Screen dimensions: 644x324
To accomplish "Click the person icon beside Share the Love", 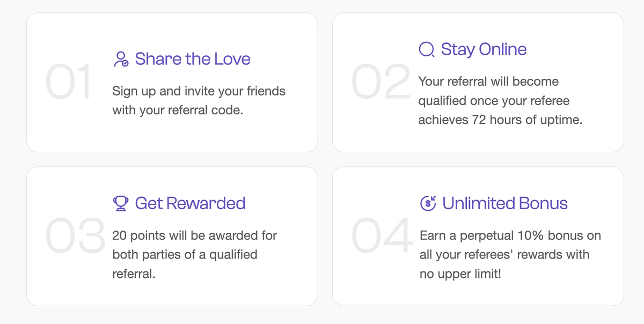I will pyautogui.click(x=121, y=59).
